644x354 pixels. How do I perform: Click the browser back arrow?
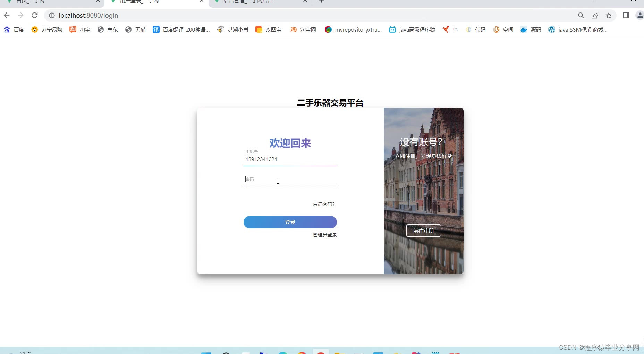coord(7,15)
